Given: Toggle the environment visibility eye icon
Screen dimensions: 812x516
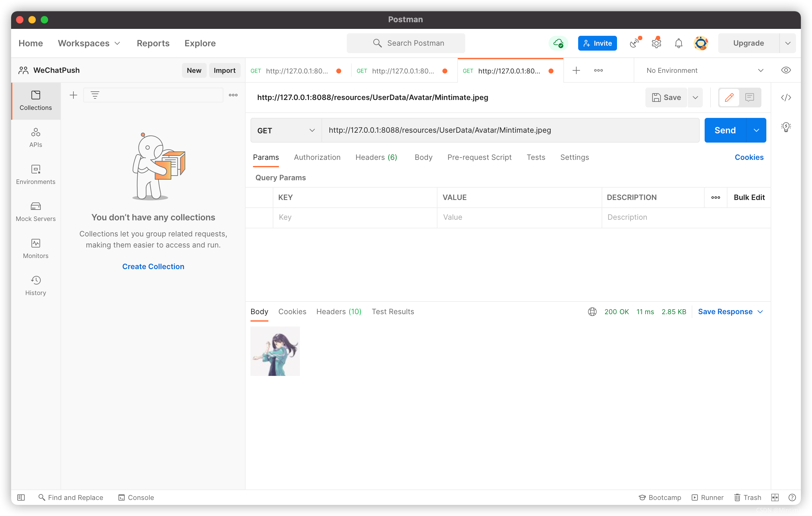Looking at the screenshot, I should click(x=786, y=70).
